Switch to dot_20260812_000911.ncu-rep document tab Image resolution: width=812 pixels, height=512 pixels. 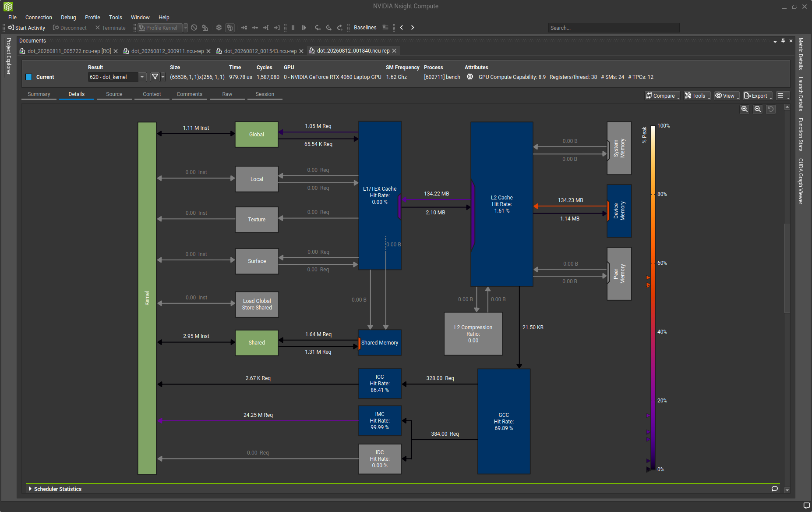tap(167, 51)
